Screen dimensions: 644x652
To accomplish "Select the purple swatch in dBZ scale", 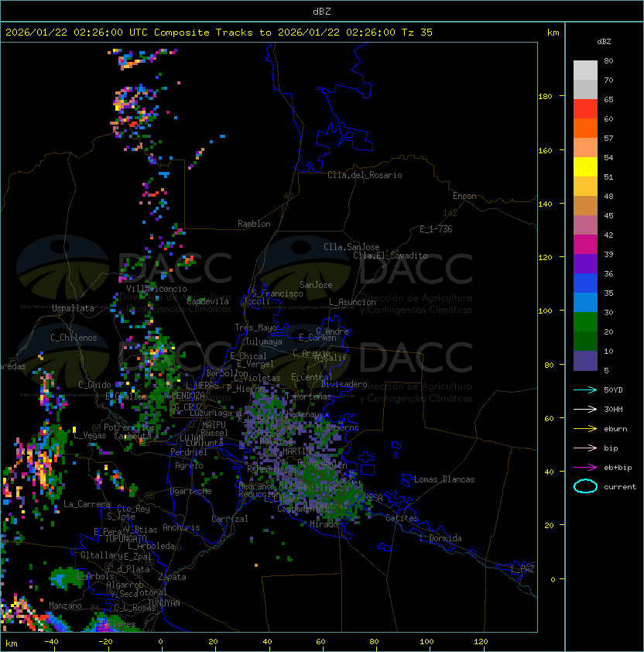I will click(585, 263).
